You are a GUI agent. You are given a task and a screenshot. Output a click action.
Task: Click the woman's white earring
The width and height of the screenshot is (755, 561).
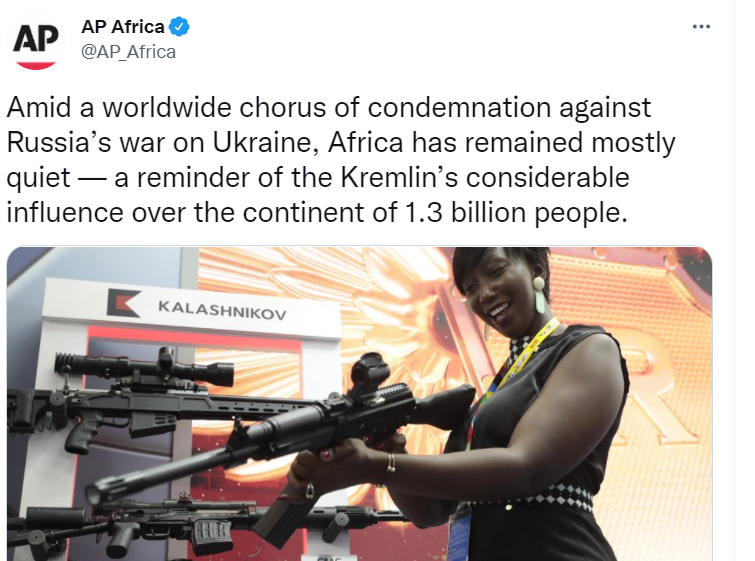coord(540,297)
